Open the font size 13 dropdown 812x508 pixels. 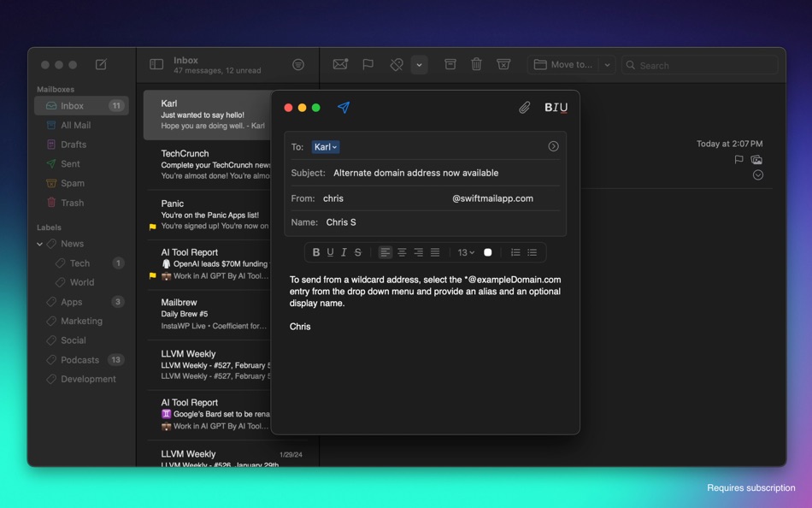tap(466, 252)
